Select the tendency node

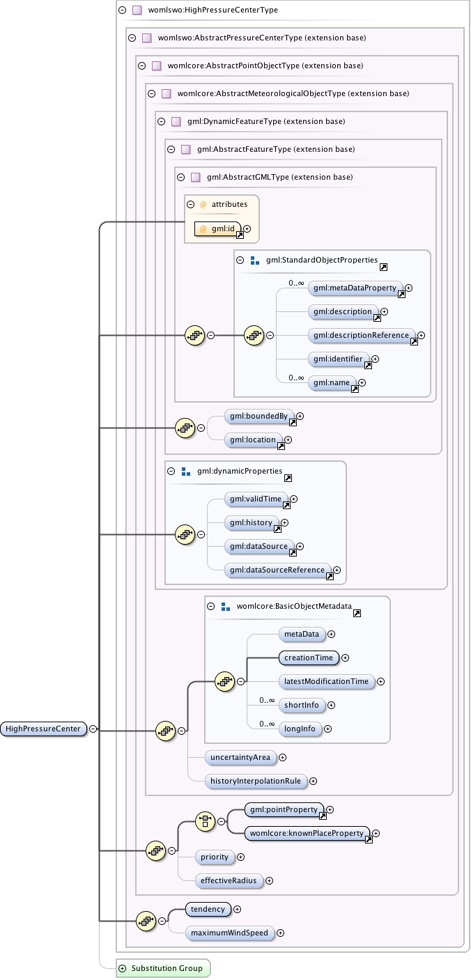pyautogui.click(x=208, y=910)
